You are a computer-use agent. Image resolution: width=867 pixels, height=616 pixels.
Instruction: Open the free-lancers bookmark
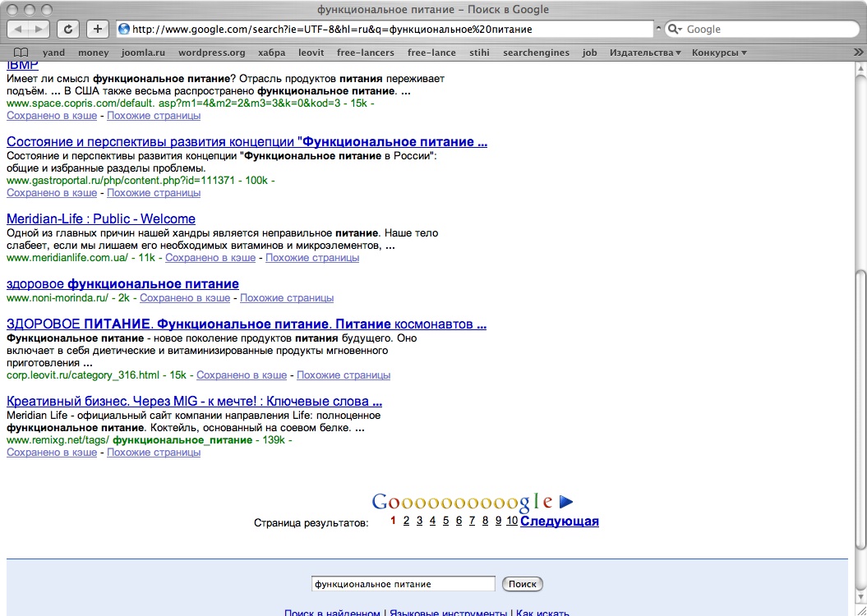tap(366, 53)
